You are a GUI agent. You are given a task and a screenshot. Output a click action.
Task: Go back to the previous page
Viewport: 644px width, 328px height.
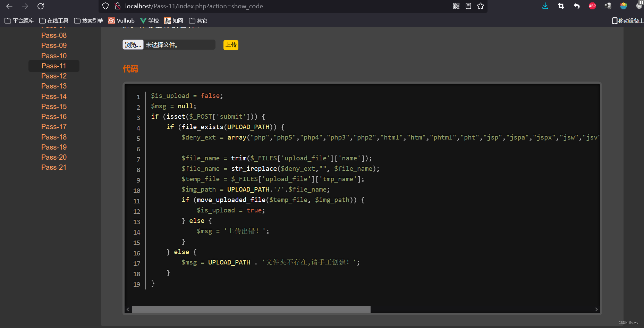(9, 6)
